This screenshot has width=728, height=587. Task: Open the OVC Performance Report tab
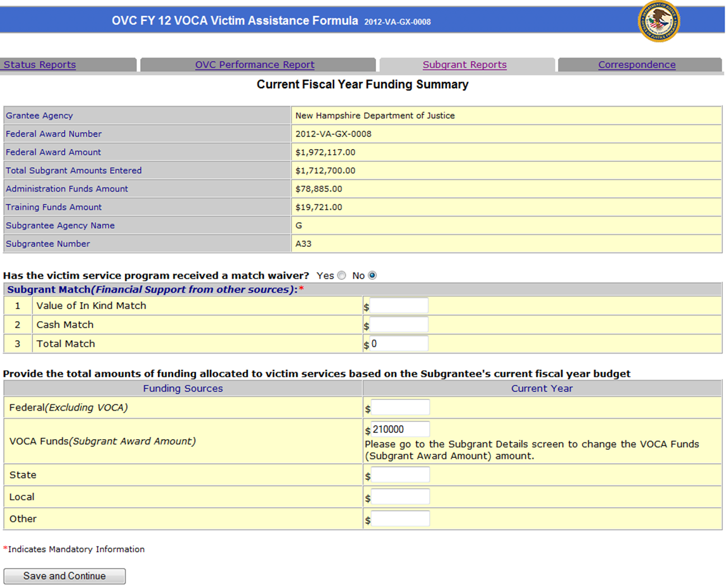(254, 65)
